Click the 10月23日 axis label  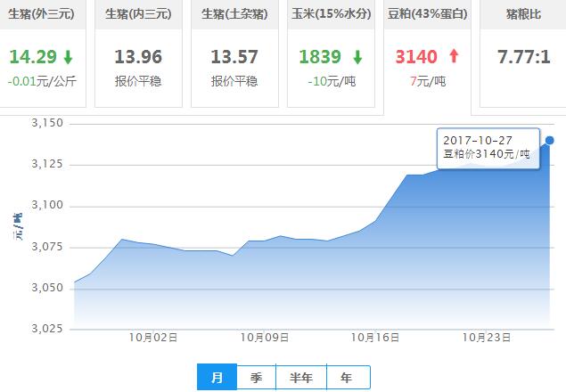click(x=487, y=338)
